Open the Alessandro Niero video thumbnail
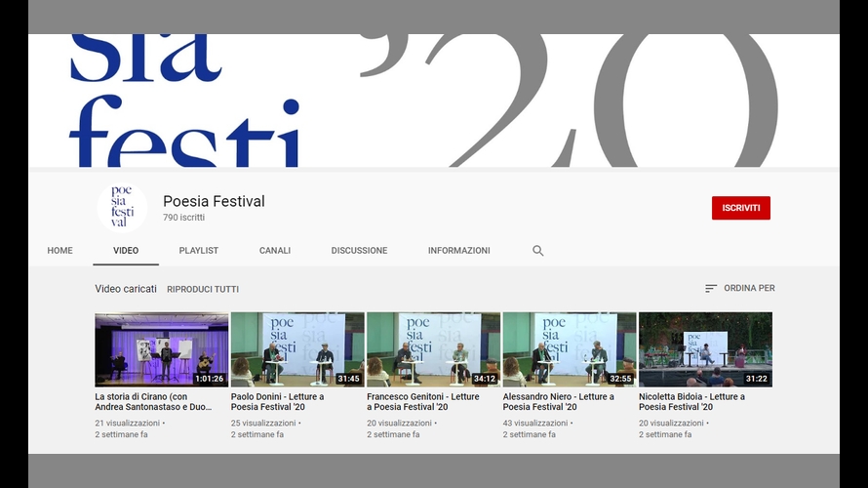 point(569,349)
